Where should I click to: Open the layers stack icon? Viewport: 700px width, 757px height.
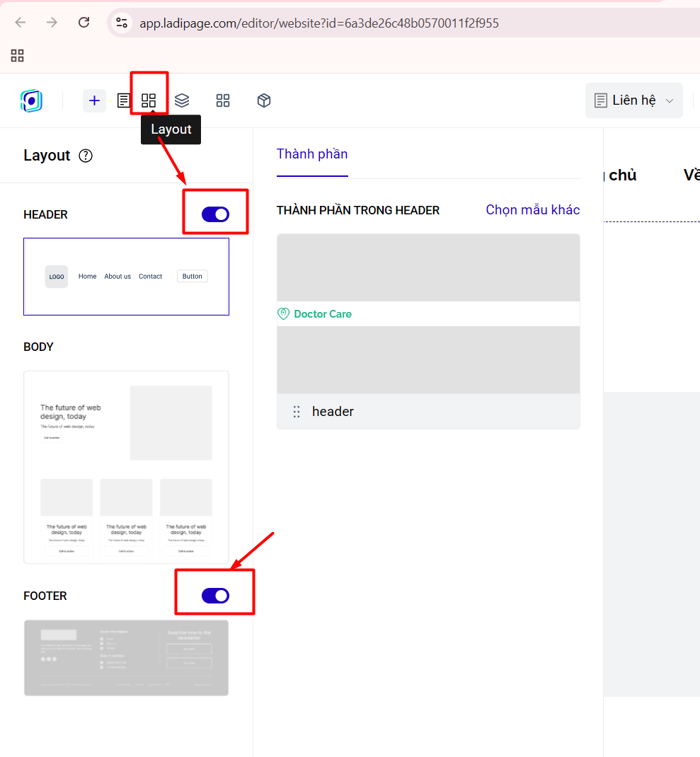(182, 100)
